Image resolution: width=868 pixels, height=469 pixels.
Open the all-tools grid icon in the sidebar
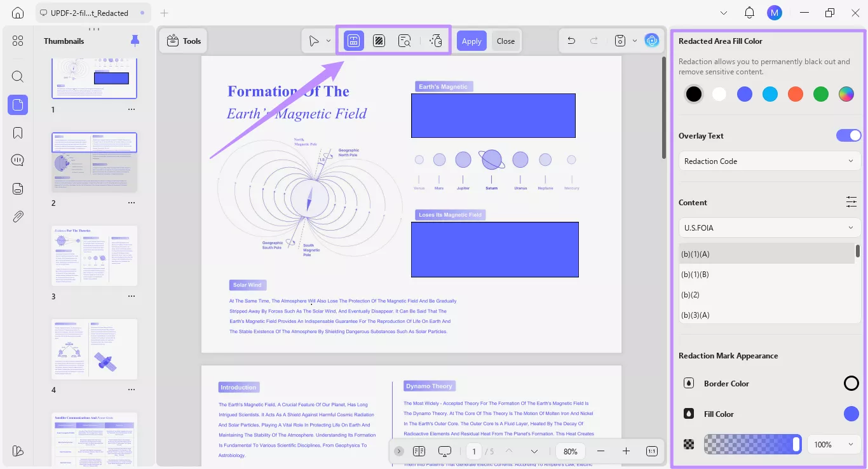[x=18, y=41]
